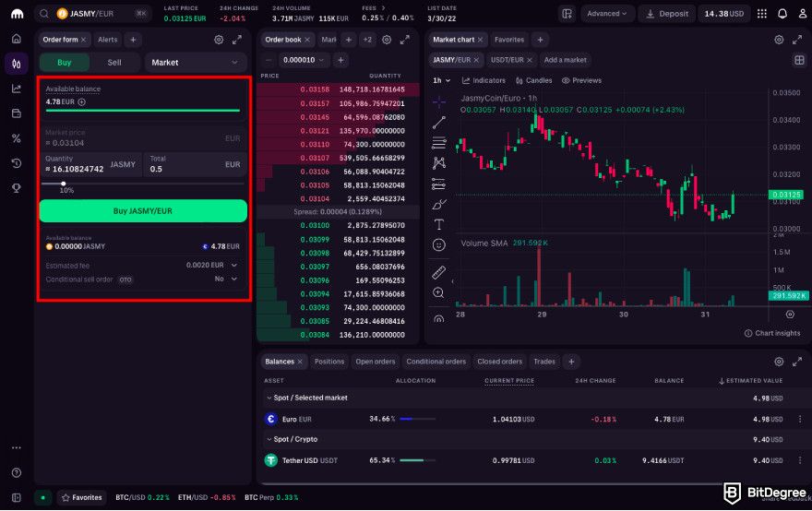Open the 1h chart interval dropdown
The image size is (812, 511).
click(x=442, y=81)
